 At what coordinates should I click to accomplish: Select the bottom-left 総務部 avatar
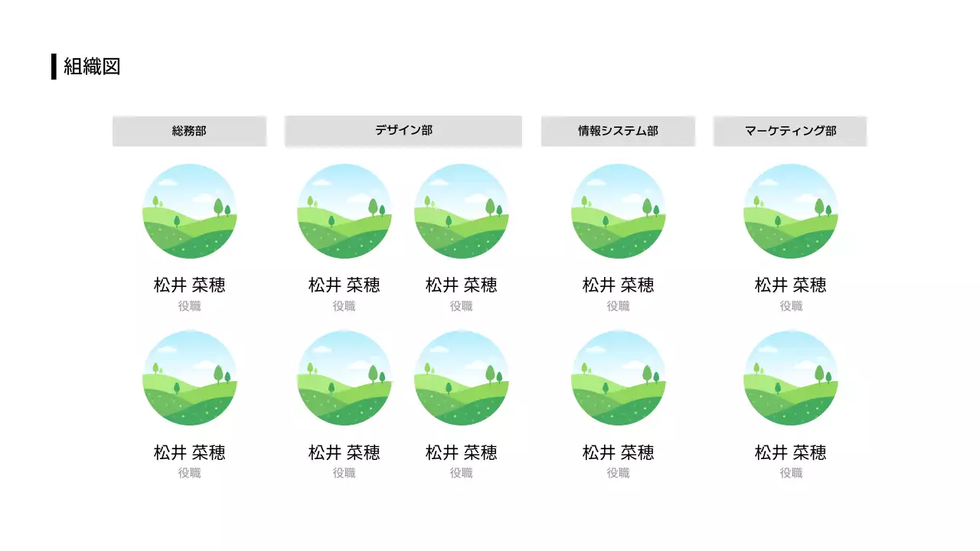click(190, 379)
